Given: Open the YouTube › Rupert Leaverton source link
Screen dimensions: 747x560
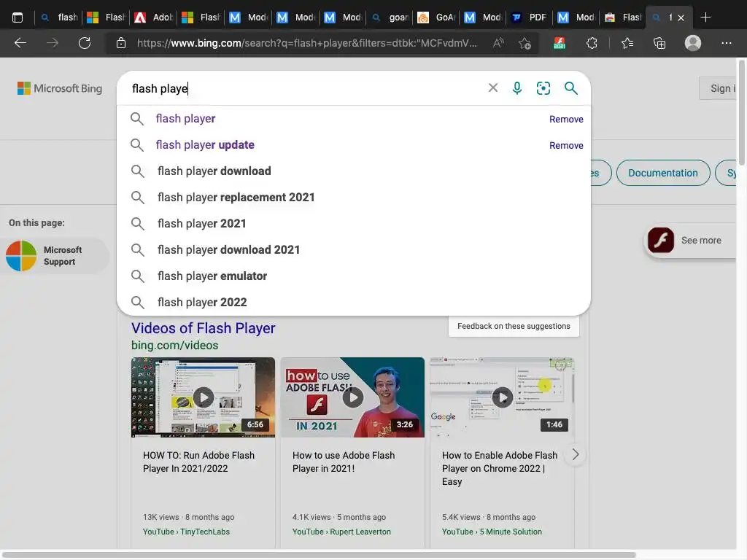Looking at the screenshot, I should (341, 532).
